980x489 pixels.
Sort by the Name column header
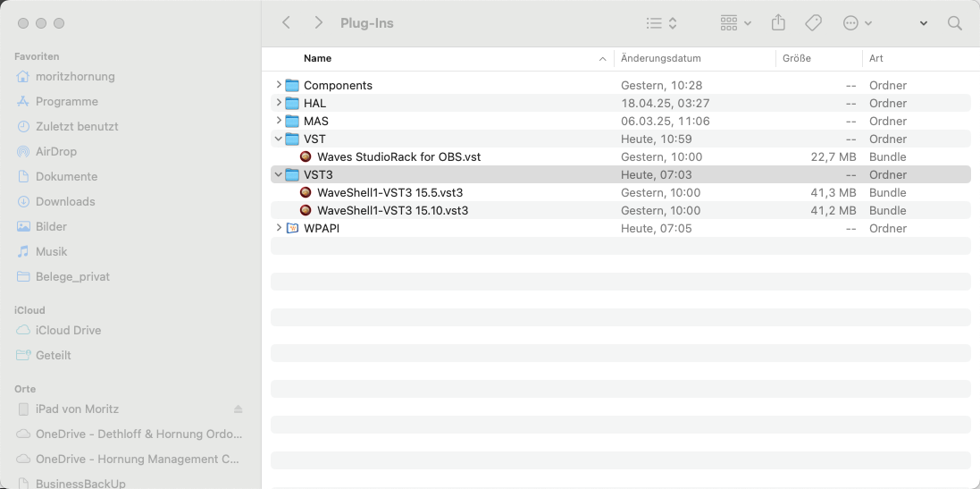[317, 58]
